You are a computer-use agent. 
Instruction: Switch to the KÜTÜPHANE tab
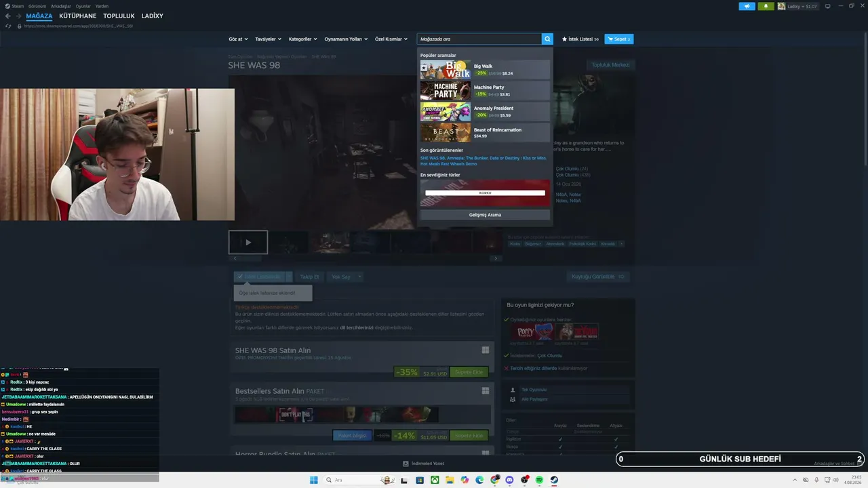(x=78, y=16)
